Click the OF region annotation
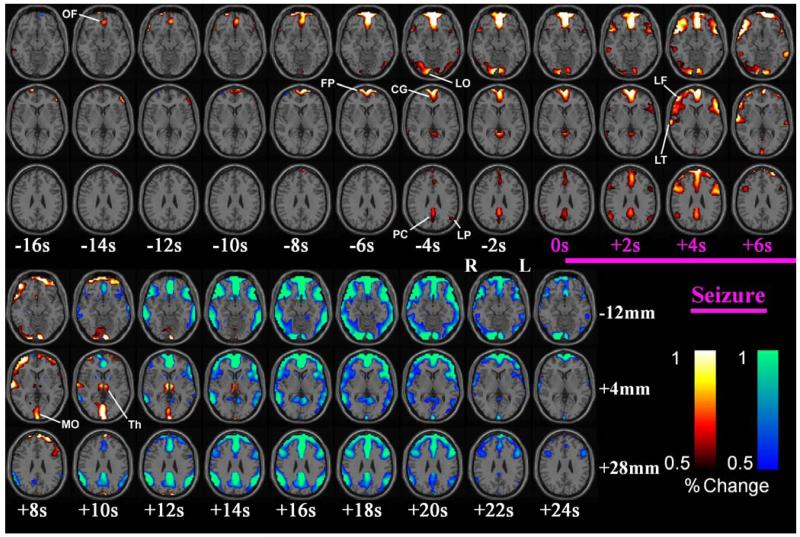This screenshot has height=537, width=800. click(x=69, y=14)
